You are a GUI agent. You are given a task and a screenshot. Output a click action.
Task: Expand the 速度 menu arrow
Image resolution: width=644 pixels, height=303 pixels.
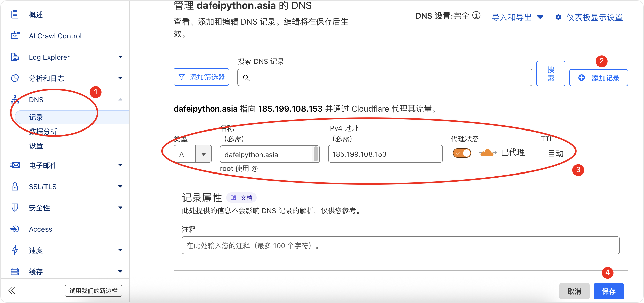pyautogui.click(x=120, y=250)
